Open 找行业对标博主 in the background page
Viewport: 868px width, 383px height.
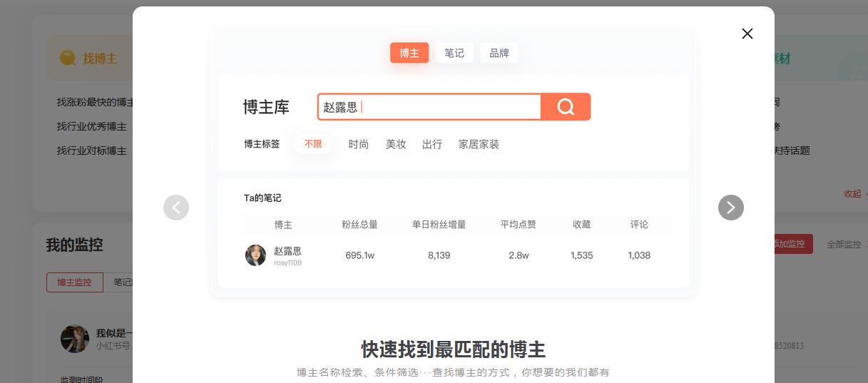tap(92, 150)
